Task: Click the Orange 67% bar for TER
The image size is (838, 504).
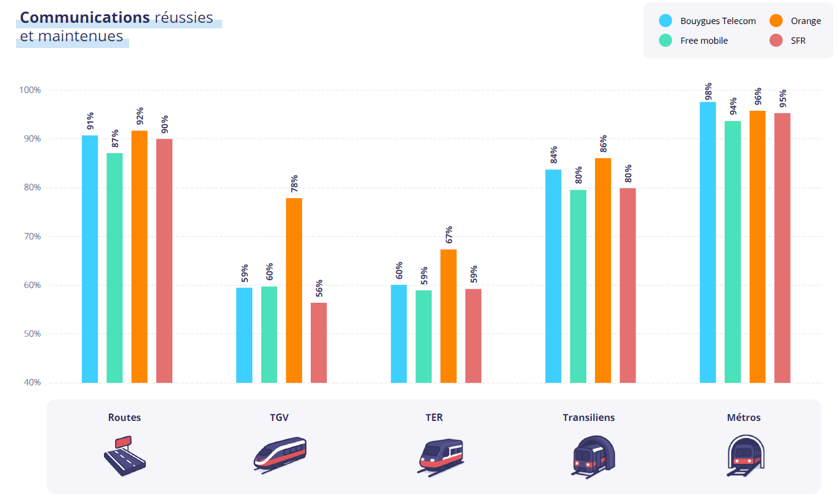Action: (449, 316)
